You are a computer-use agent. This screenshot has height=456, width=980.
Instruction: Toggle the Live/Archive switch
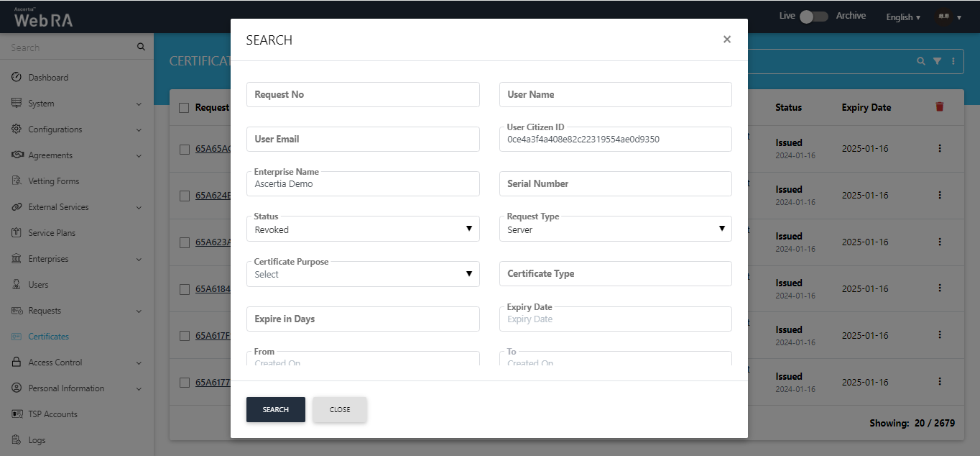click(814, 17)
